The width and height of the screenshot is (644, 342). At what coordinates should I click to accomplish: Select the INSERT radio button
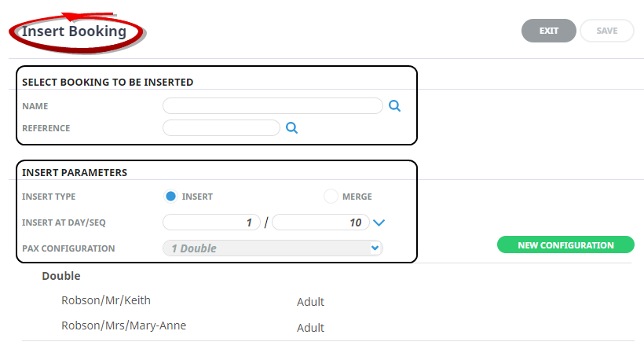170,197
